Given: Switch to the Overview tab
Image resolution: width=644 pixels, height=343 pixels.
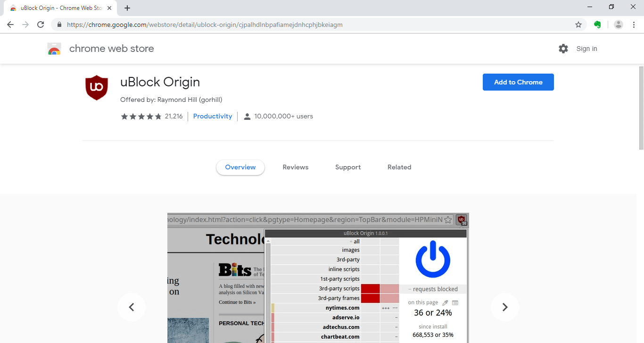Looking at the screenshot, I should tap(240, 167).
